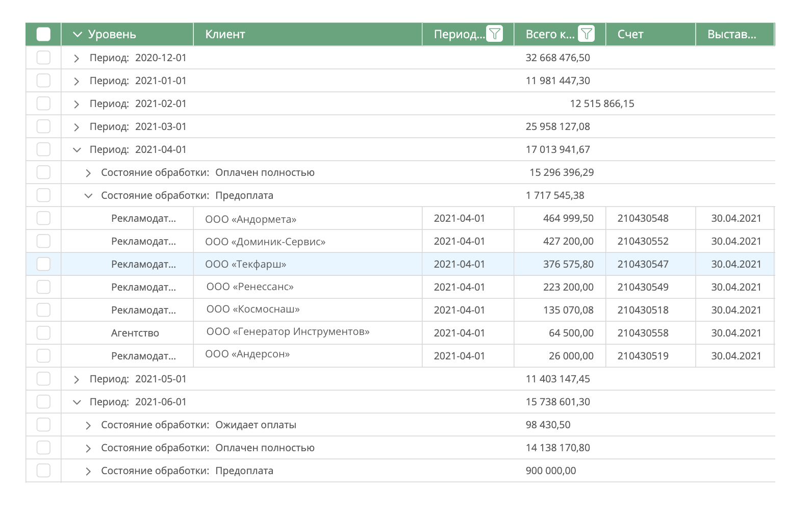The height and width of the screenshot is (519, 812).
Task: Select checkbox for Период 2020-12-01 row
Action: click(x=44, y=58)
